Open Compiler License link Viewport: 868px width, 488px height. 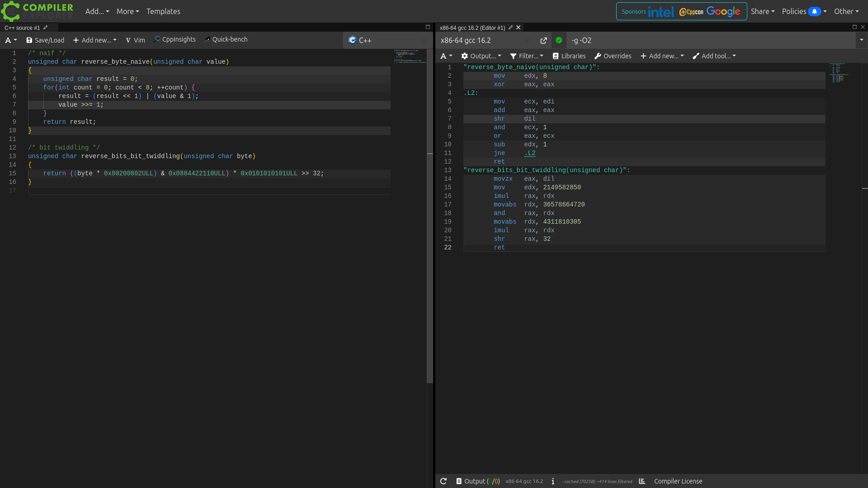click(678, 481)
